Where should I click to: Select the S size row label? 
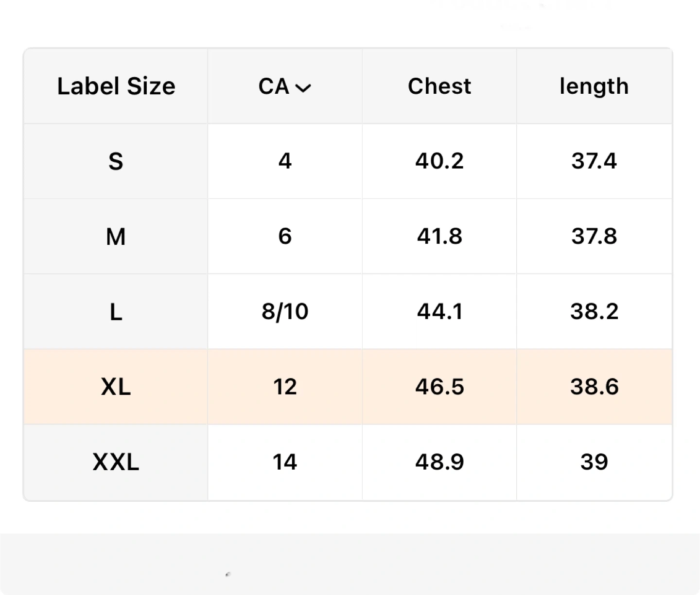click(x=116, y=161)
